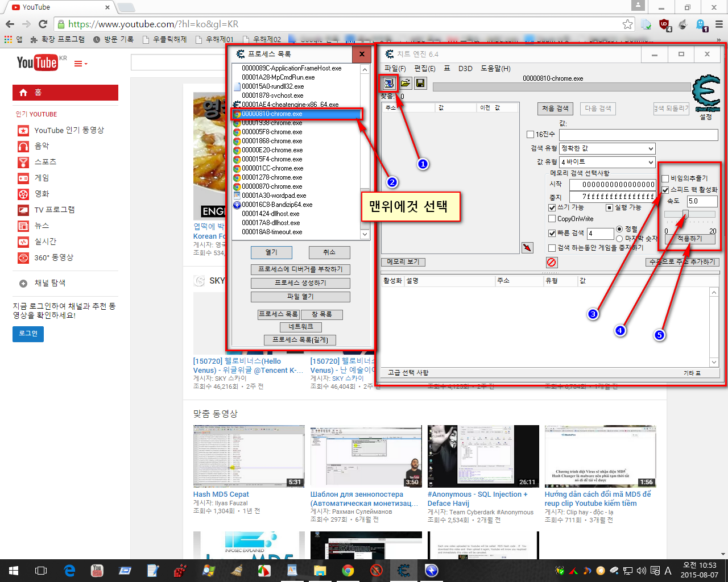Select YouTube sidebar 360° 동영상 icon
This screenshot has height=582, width=728.
tap(23, 257)
